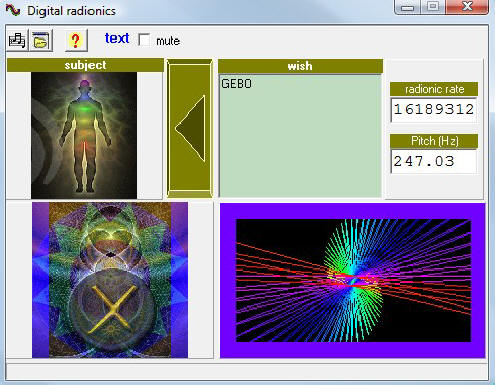Select the aura human body subject image
The image size is (495, 385).
point(84,135)
